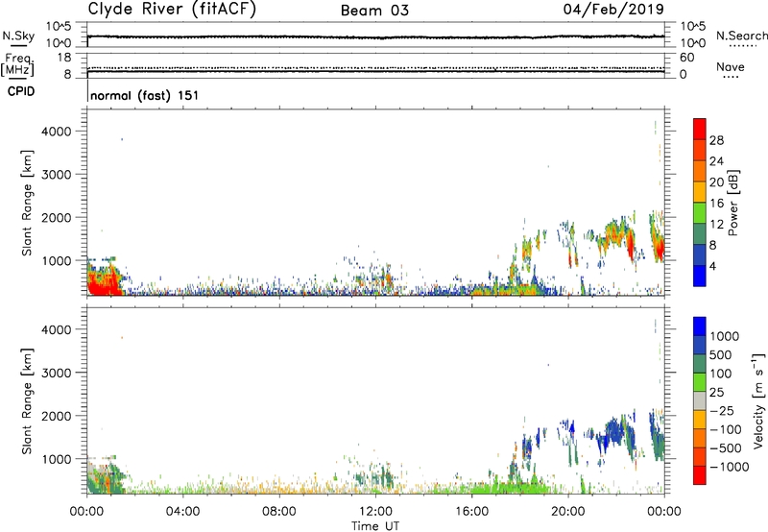Click the "N.Search" legend label
Screen dimensions: 768x532
coord(741,36)
